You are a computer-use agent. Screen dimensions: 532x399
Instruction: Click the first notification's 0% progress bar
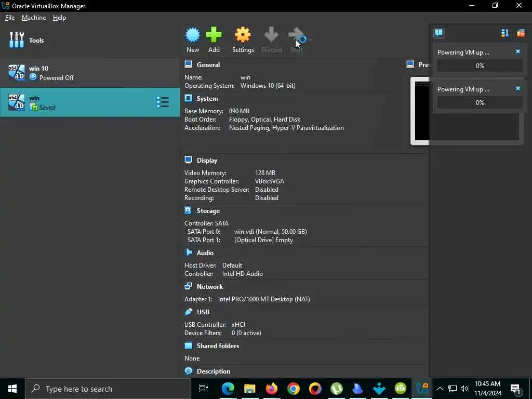pyautogui.click(x=480, y=66)
